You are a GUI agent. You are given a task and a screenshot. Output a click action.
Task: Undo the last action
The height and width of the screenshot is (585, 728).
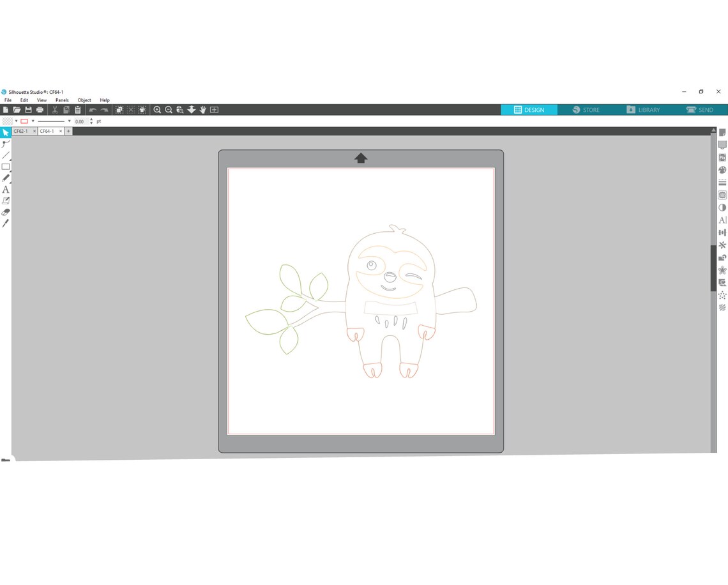(93, 110)
